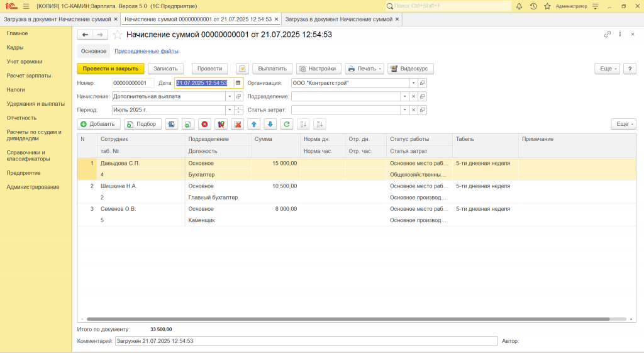Image resolution: width=644 pixels, height=353 pixels.
Task: Open Организация record with open-form icon
Action: click(422, 83)
